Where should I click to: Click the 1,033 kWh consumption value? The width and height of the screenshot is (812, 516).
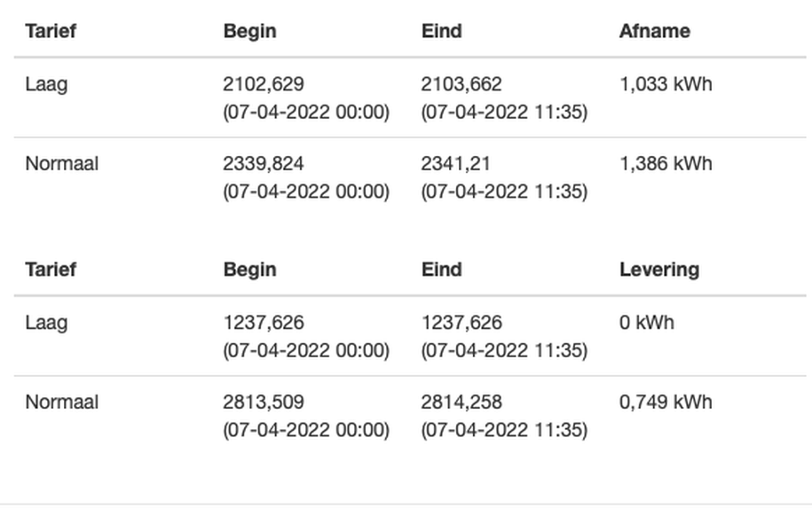[x=666, y=85]
